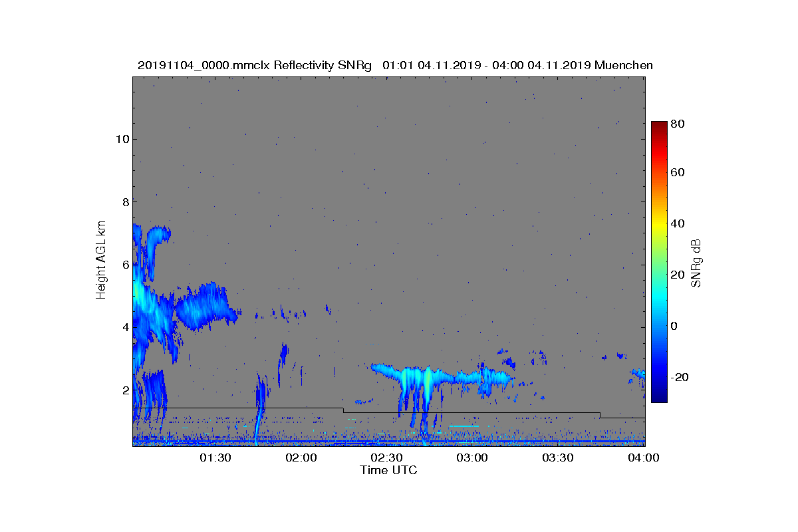Click the 03:30 time tick label
The image size is (798, 532).
[x=559, y=458]
